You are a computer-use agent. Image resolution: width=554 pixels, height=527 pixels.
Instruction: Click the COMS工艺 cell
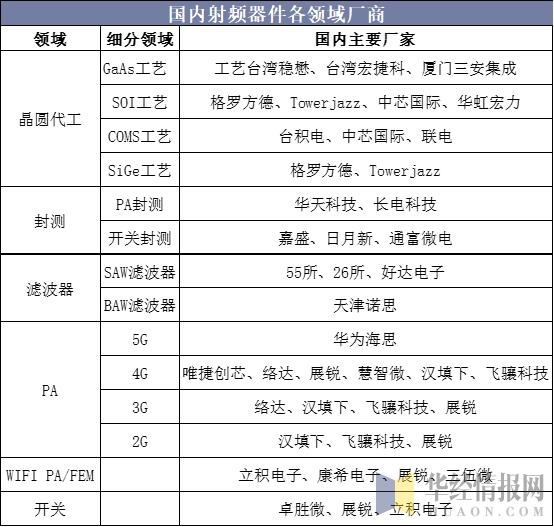(x=140, y=136)
